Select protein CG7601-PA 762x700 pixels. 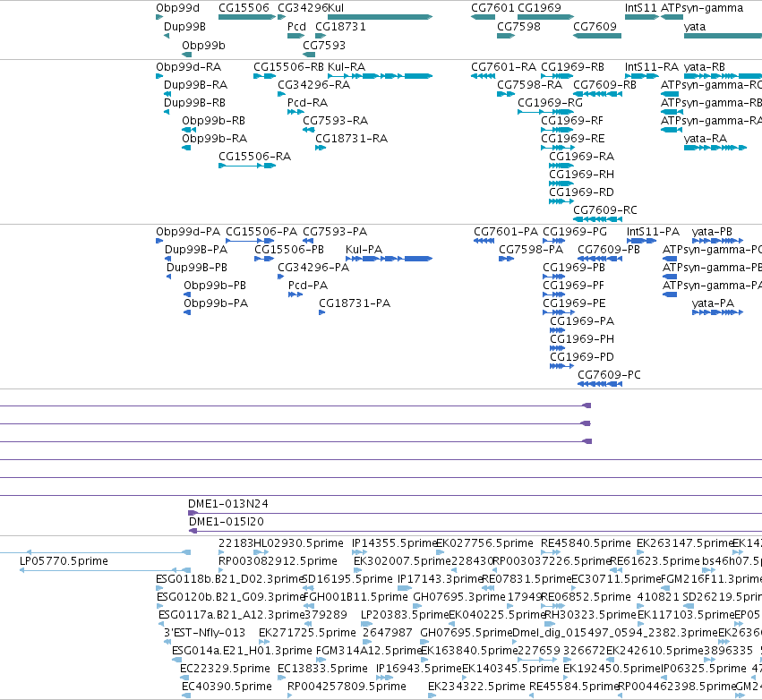tap(484, 241)
